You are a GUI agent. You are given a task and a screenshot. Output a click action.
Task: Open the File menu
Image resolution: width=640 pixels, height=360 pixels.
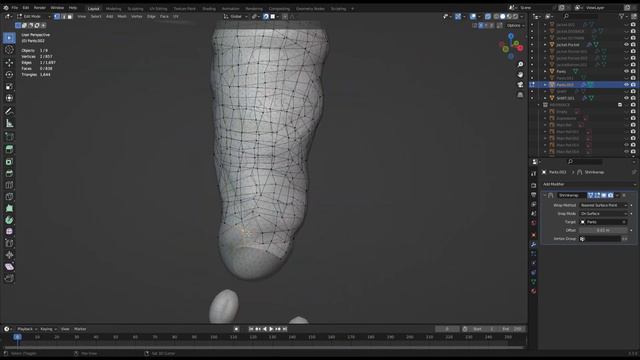[x=15, y=8]
